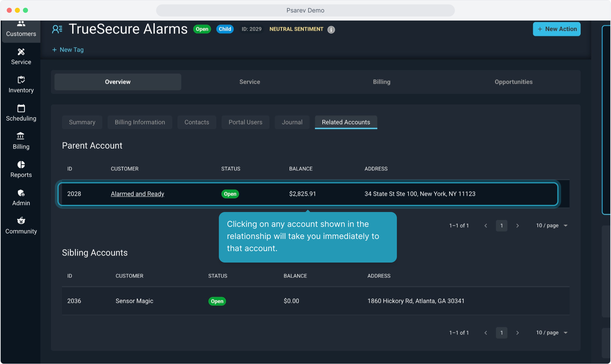The height and width of the screenshot is (364, 611).
Task: Open the Admin shield icon
Action: [21, 193]
